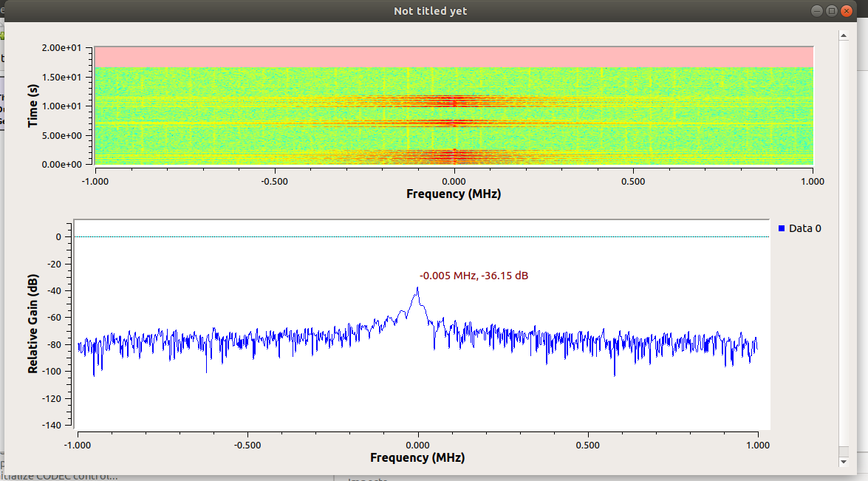Click the Frequency (MHz) label under the waterfall
Viewport: 868px width, 481px height.
[x=453, y=194]
